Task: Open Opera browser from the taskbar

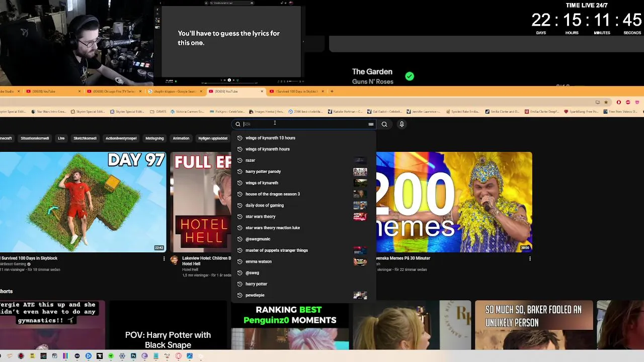Action: tap(179, 356)
